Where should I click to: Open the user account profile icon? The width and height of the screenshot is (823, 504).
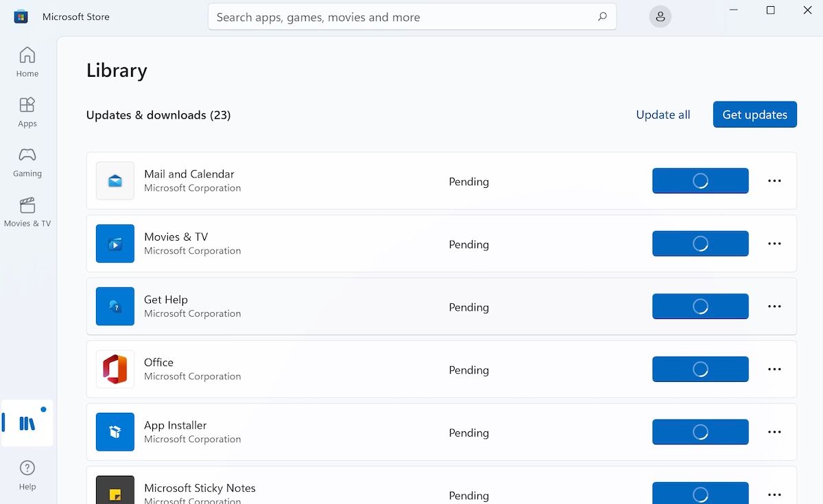[x=660, y=17]
